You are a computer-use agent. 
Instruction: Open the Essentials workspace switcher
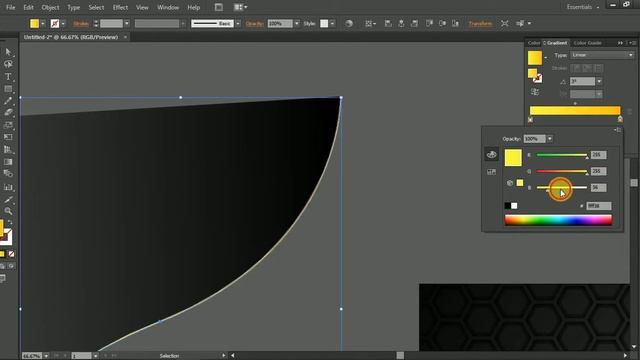click(x=582, y=7)
